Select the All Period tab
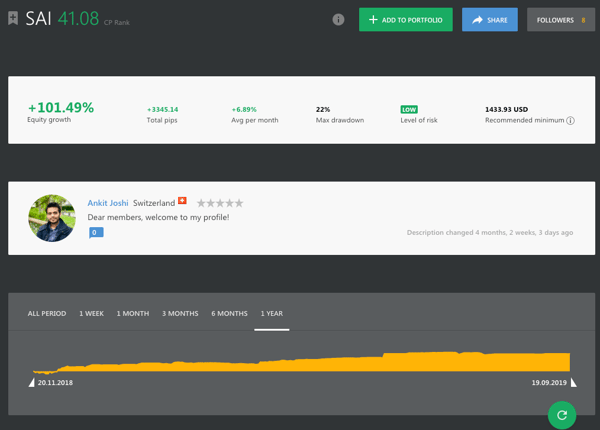 pyautogui.click(x=47, y=314)
